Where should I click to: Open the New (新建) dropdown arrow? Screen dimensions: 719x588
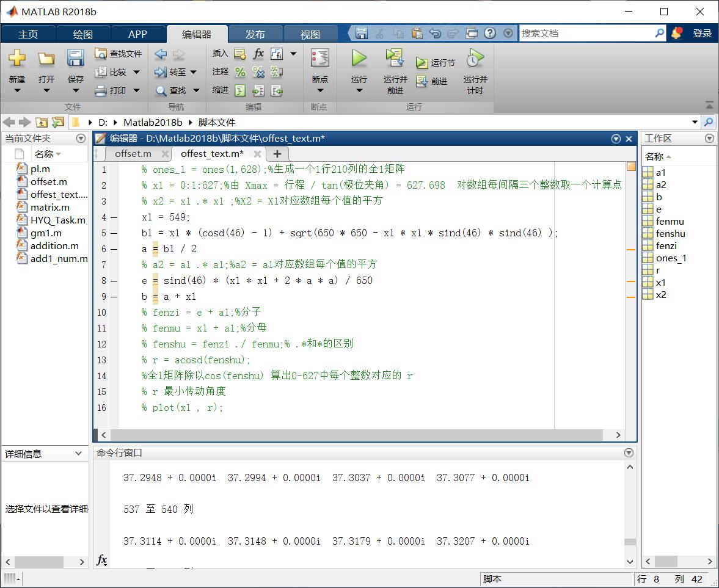pos(17,91)
